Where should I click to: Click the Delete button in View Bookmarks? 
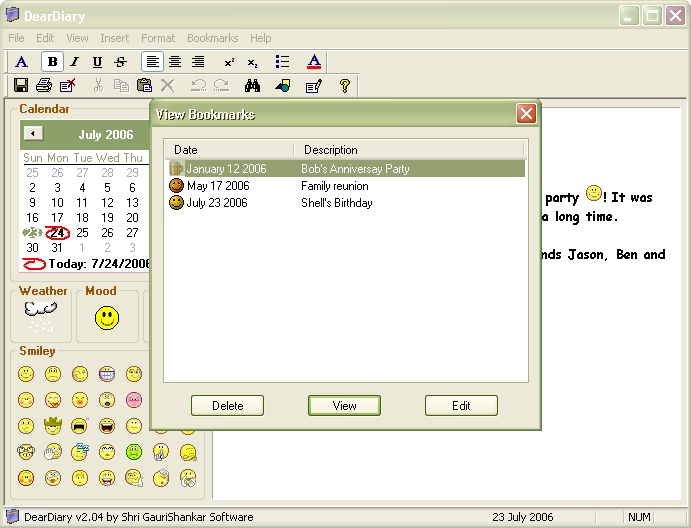pos(227,405)
